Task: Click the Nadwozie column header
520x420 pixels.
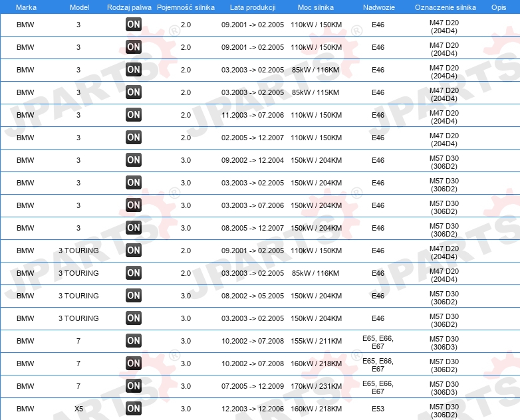Action: (379, 7)
